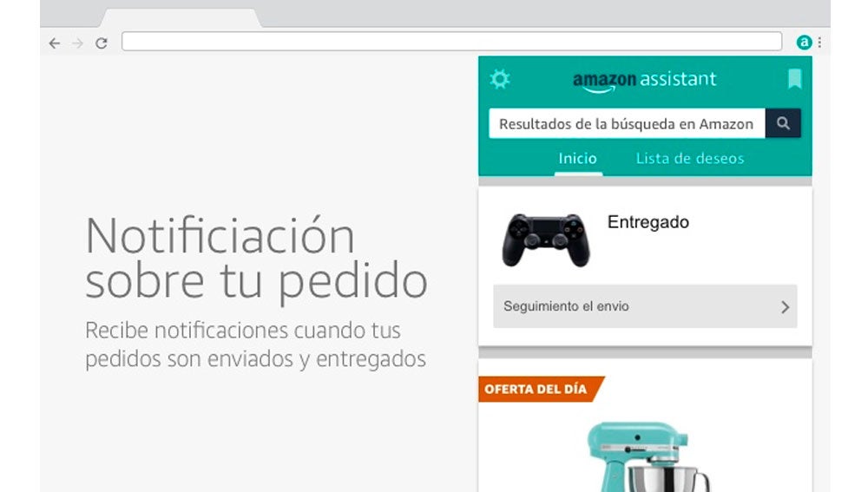Viewport: 868px width, 492px height.
Task: Go back using browser back arrow
Action: tap(54, 43)
